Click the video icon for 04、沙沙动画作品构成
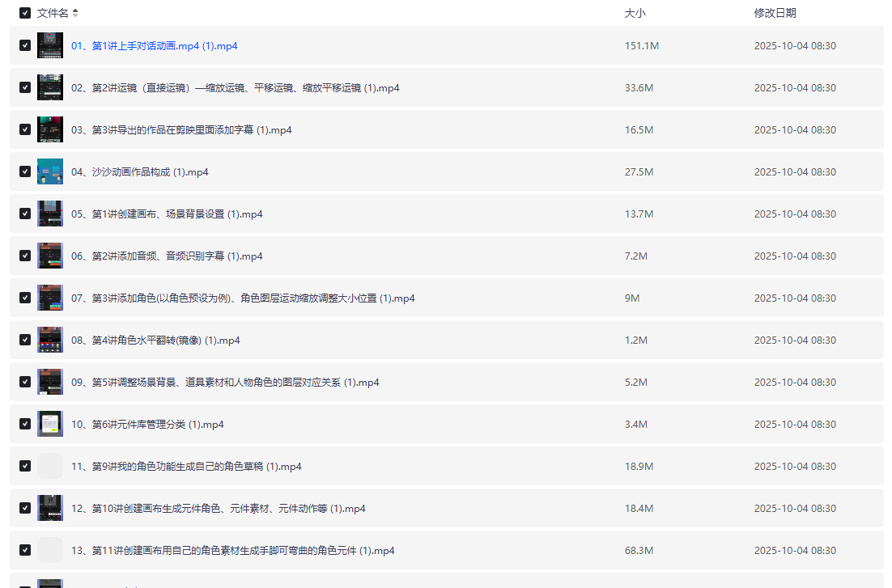The image size is (892, 588). 50,172
